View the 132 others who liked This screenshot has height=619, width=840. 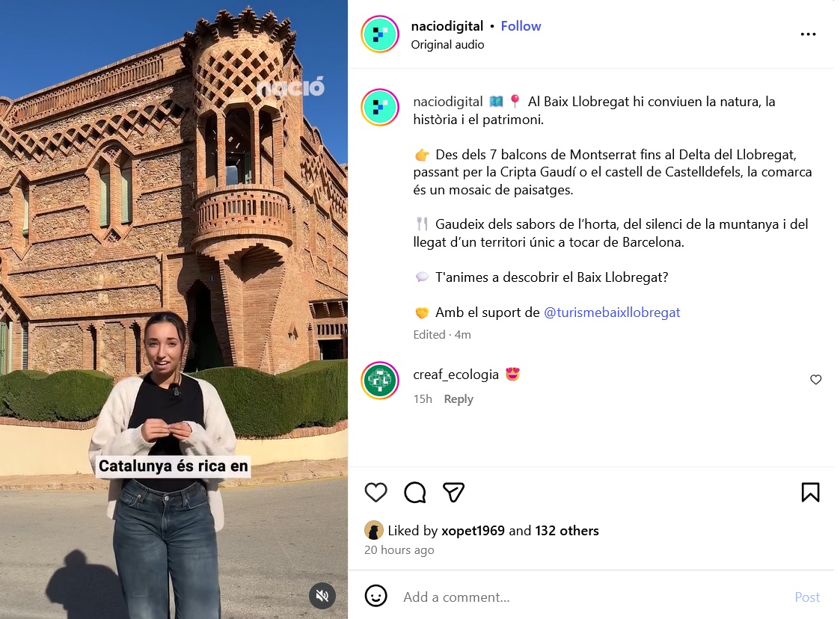pyautogui.click(x=567, y=530)
